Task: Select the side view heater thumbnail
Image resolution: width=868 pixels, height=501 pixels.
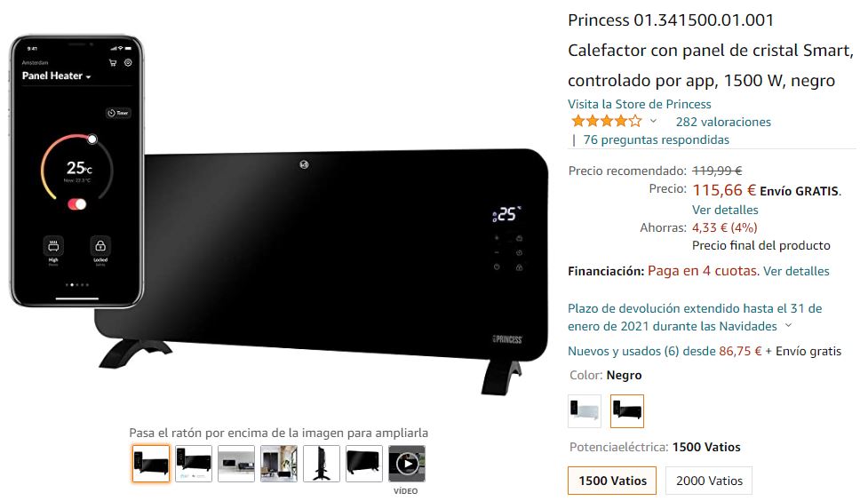Action: click(322, 464)
